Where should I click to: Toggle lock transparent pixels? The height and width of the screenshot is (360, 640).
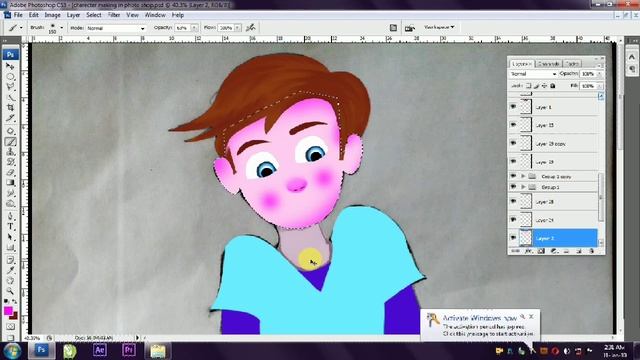click(x=529, y=86)
